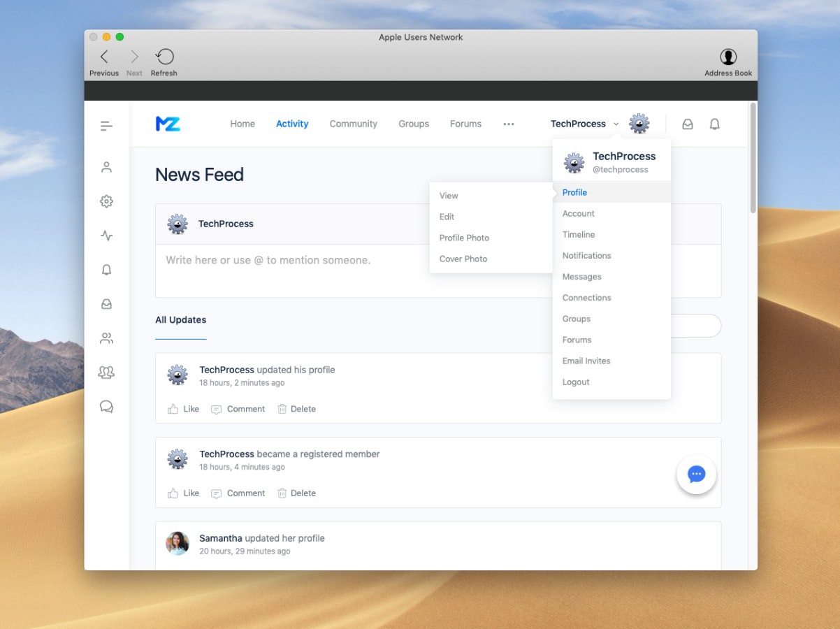Select Profile in the user dropdown menu
Viewport: 840px width, 629px height.
tap(611, 192)
